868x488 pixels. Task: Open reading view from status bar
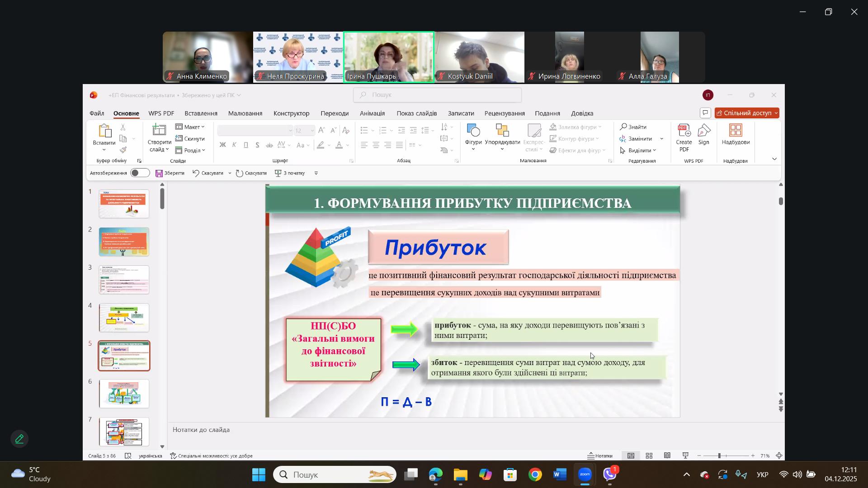pos(667,456)
